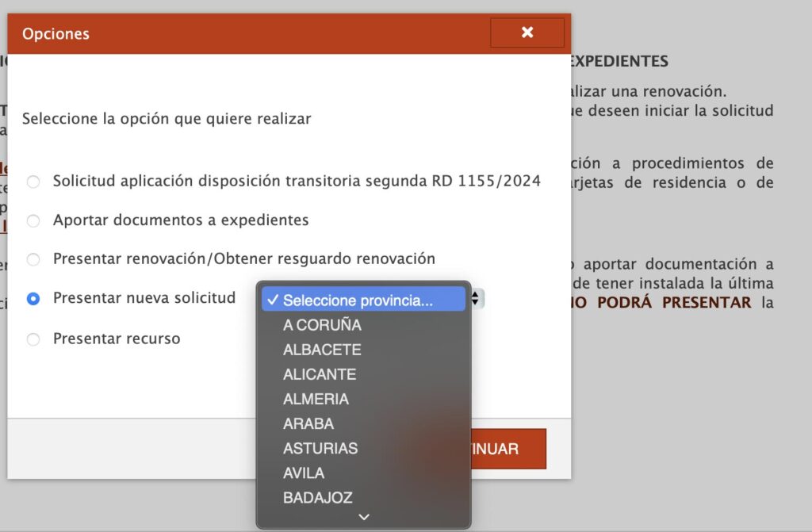The height and width of the screenshot is (532, 812).
Task: Click the down chevron to scroll provinces
Action: tap(364, 517)
